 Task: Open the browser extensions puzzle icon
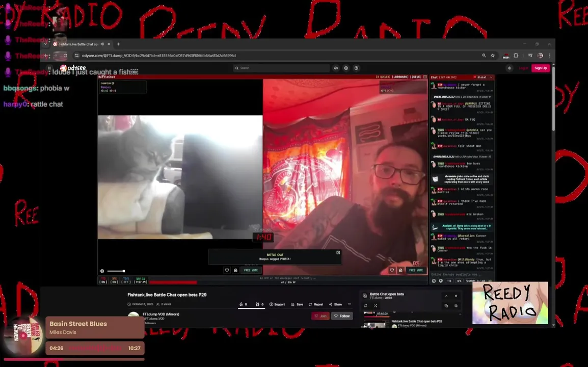coord(516,56)
